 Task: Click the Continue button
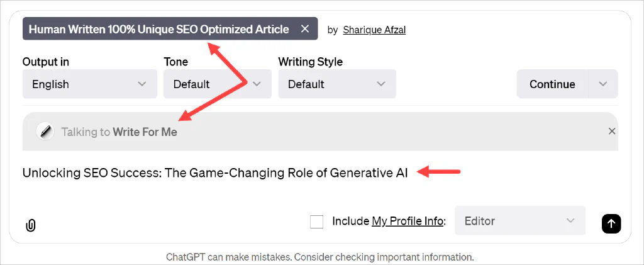pos(552,84)
